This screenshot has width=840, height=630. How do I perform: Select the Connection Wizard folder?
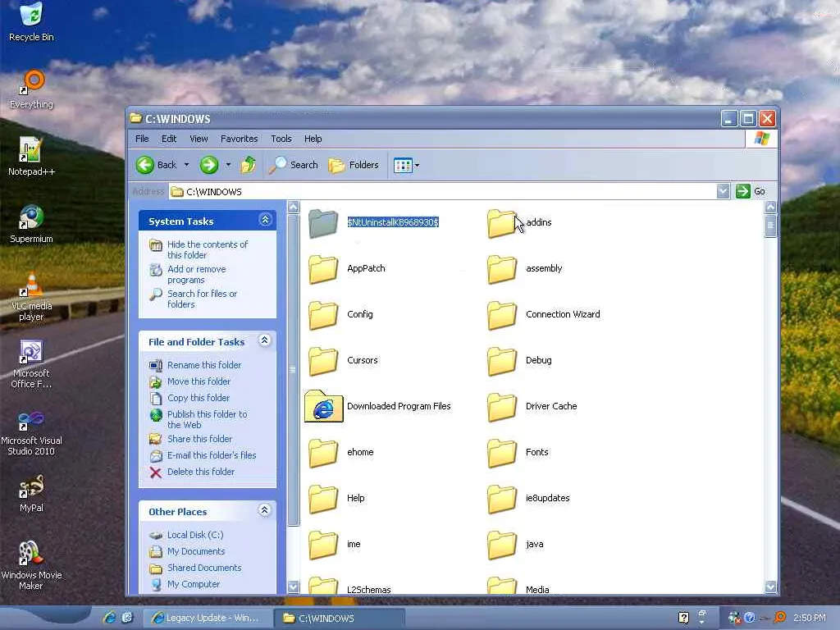click(x=544, y=315)
